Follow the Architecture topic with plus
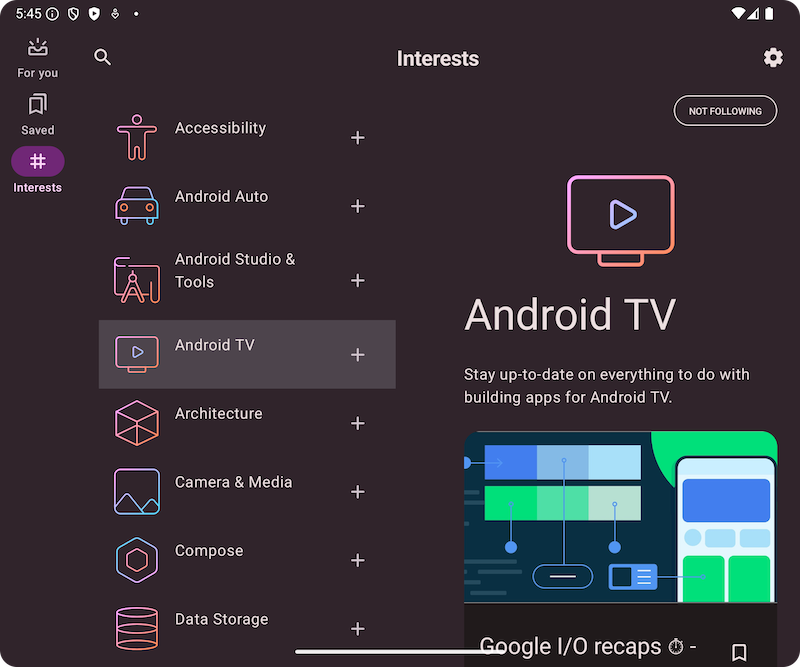Image resolution: width=800 pixels, height=667 pixels. (x=358, y=424)
